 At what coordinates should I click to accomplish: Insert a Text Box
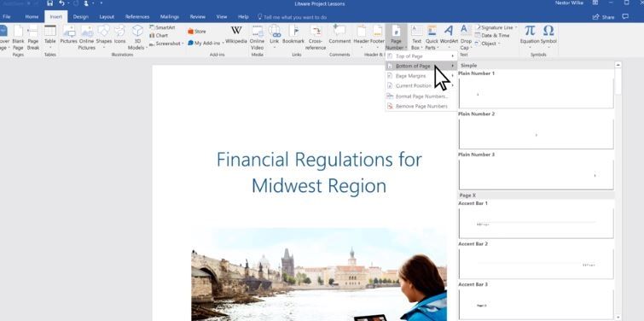click(x=416, y=37)
